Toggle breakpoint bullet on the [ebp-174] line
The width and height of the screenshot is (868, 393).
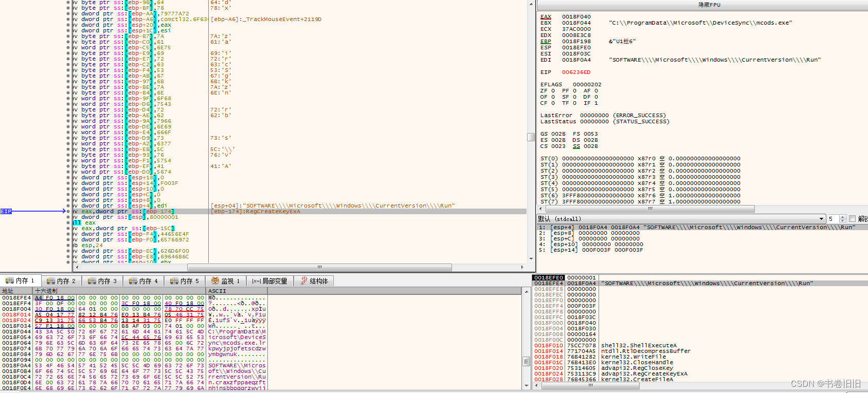[x=68, y=211]
